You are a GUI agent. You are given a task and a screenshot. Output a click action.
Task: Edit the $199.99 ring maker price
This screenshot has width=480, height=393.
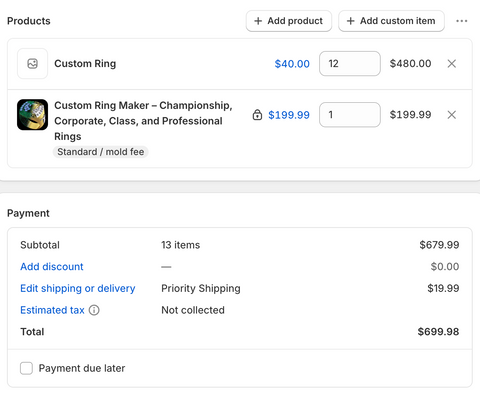point(289,115)
